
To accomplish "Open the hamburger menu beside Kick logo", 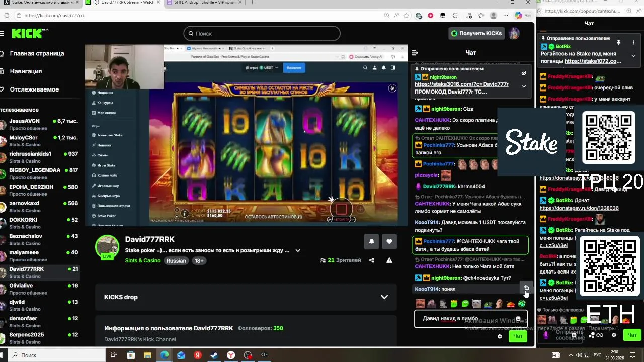I will click(3, 34).
